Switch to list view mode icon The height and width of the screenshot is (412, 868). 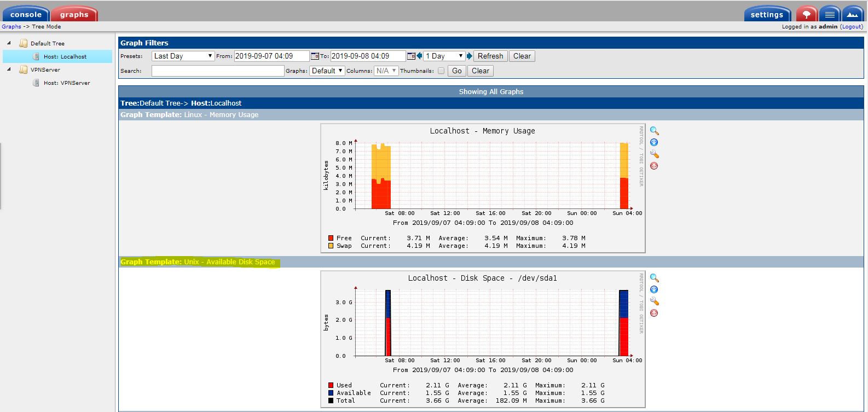[830, 14]
